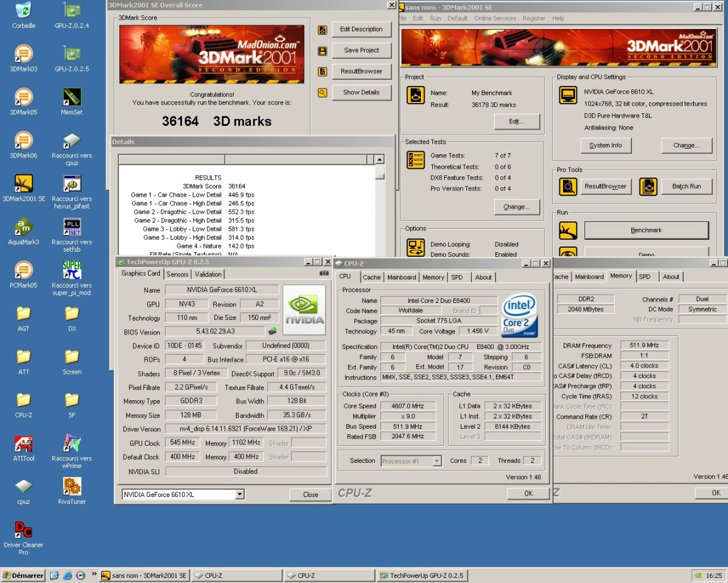
Task: Open Processor #1 selection dropdown
Action: pos(437,461)
